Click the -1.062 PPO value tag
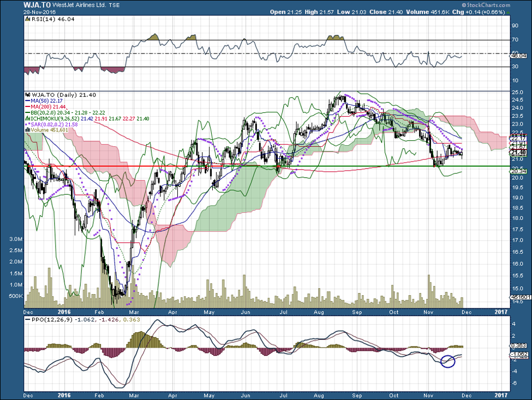Image resolution: width=532 pixels, height=400 pixels. 519,355
